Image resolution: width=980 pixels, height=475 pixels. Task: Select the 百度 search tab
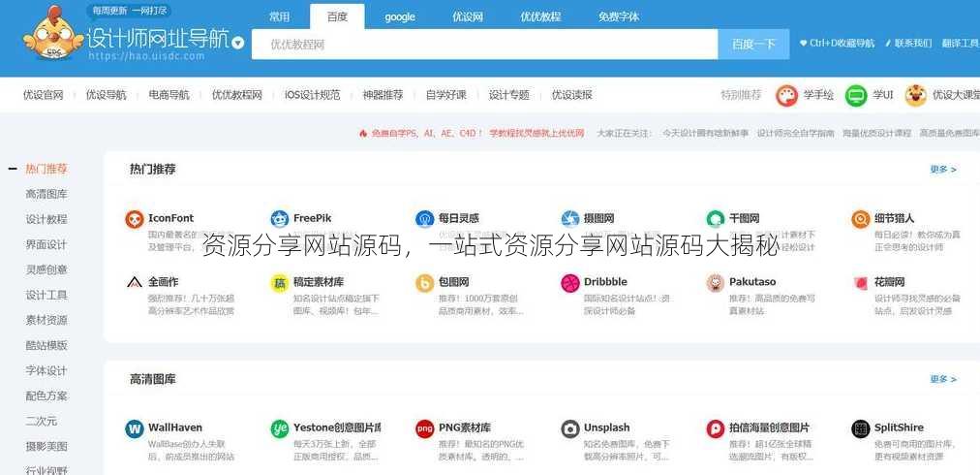[x=337, y=16]
